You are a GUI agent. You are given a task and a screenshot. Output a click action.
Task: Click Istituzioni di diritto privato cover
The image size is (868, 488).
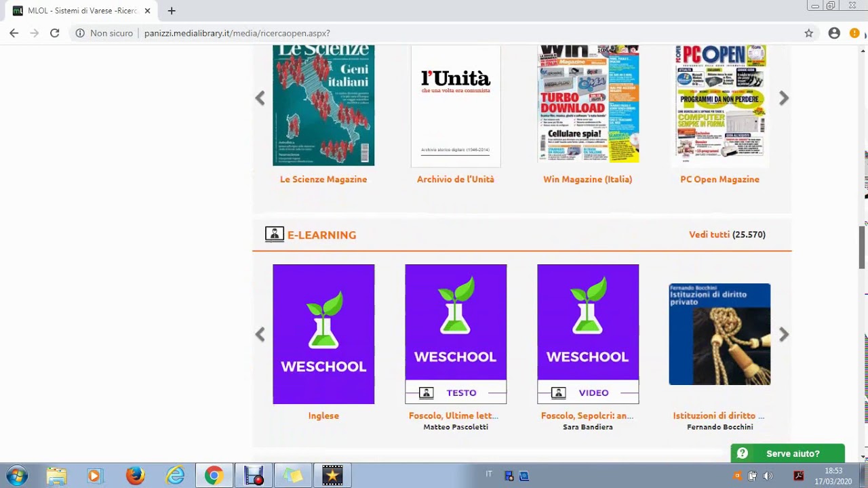coord(719,334)
